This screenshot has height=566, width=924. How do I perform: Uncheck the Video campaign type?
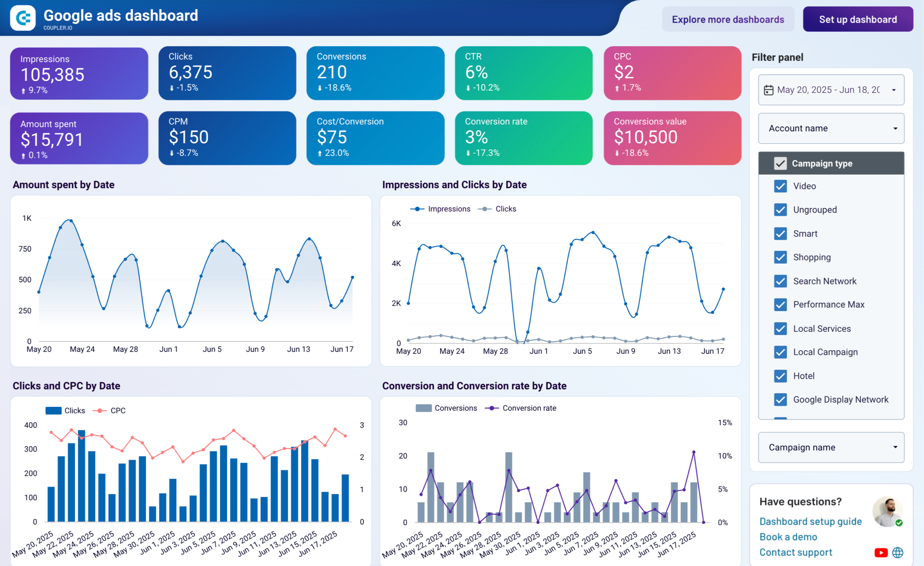coord(780,186)
